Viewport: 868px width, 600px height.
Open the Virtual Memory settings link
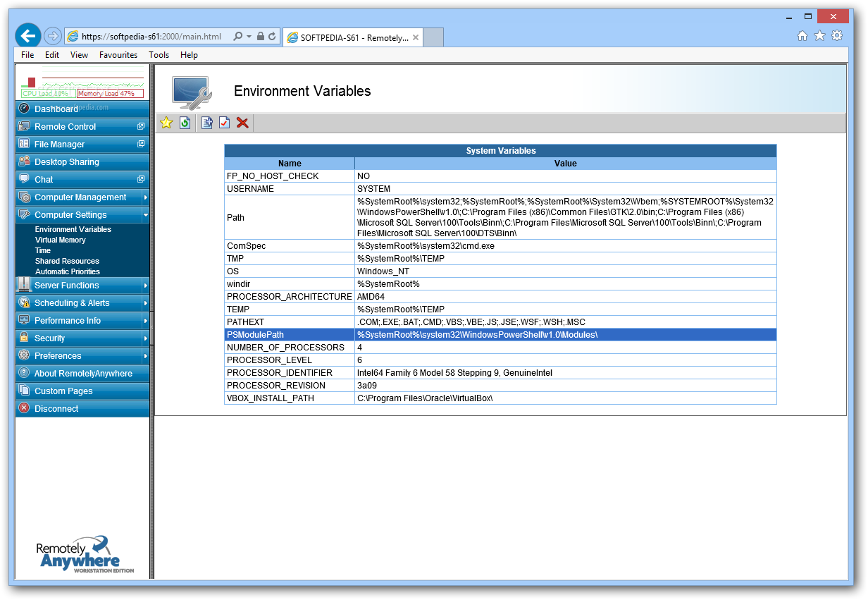coord(61,240)
